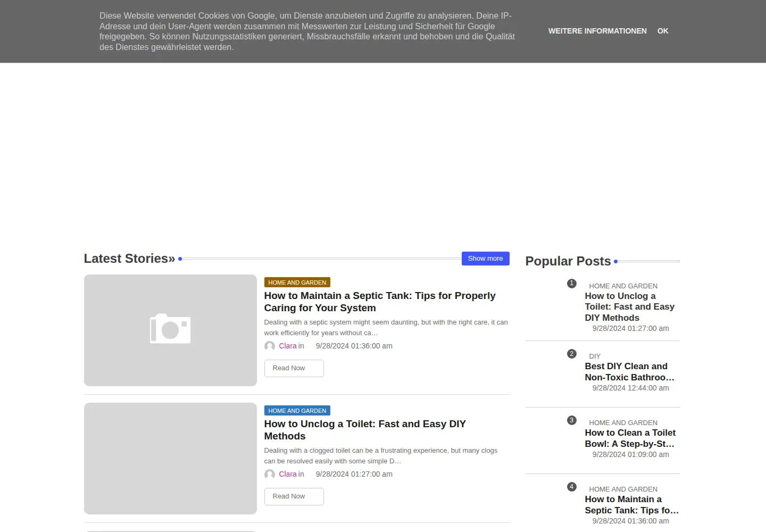The width and height of the screenshot is (766, 532).
Task: Click date 9/28/2024 01:09:00 am in Popular Posts
Action: coord(631,454)
